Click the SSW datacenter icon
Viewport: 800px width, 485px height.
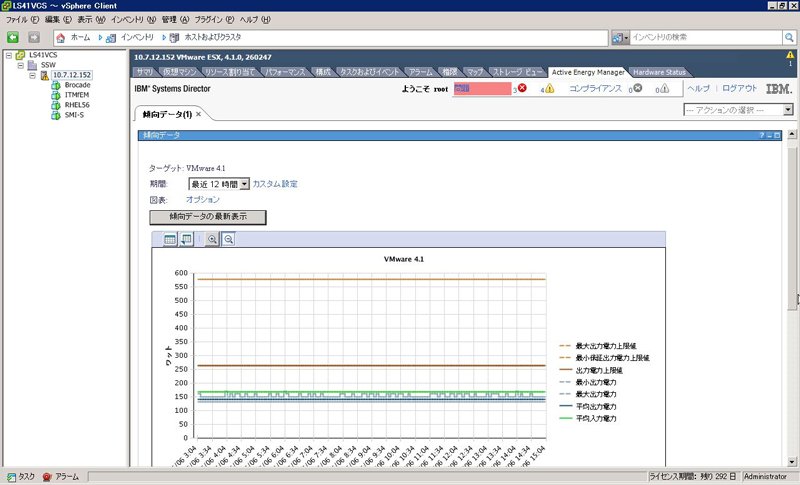click(33, 65)
